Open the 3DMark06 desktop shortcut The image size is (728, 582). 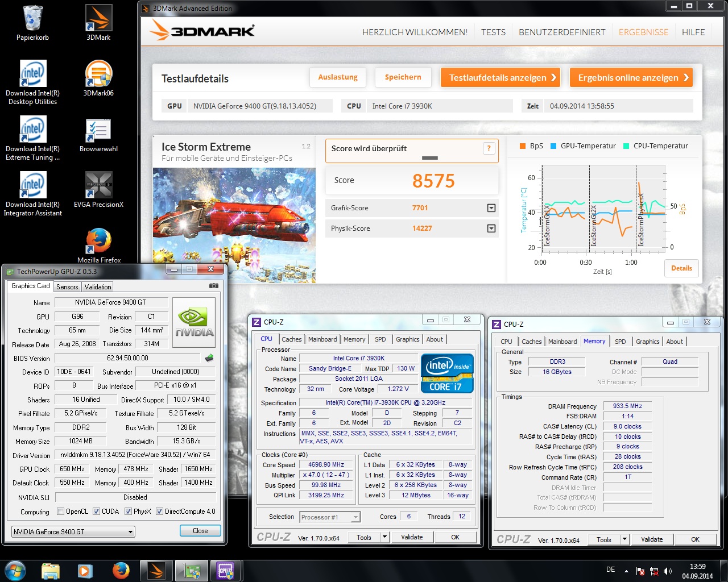98,78
